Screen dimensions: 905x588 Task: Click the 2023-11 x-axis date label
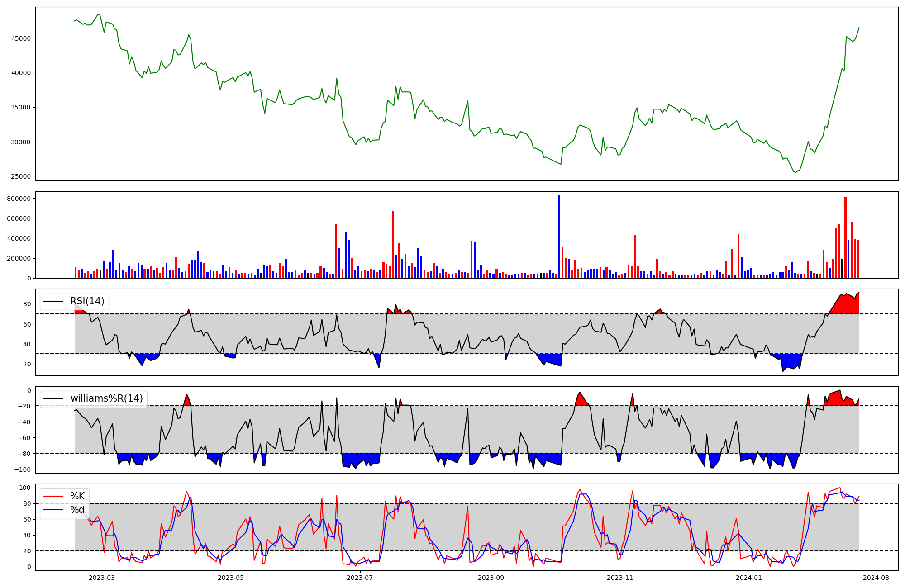click(620, 578)
